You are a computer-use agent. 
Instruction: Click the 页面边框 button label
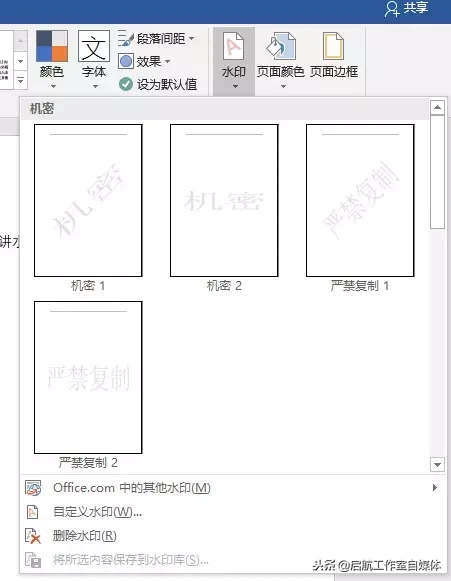coord(334,72)
